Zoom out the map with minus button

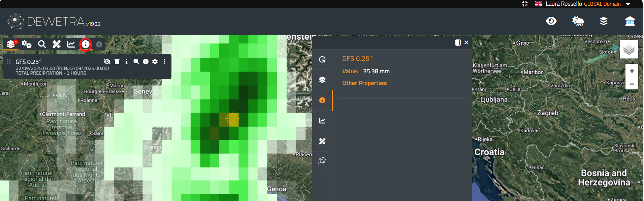click(632, 84)
